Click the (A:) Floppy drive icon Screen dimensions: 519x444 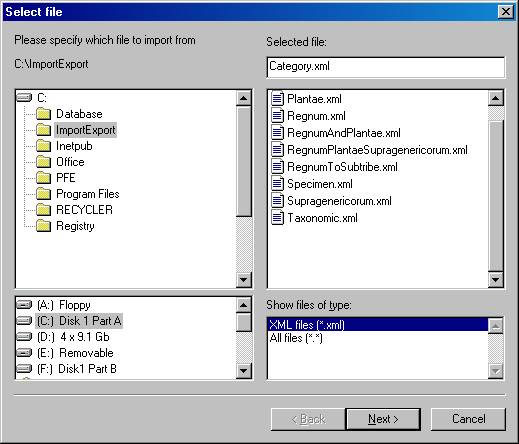(x=24, y=305)
